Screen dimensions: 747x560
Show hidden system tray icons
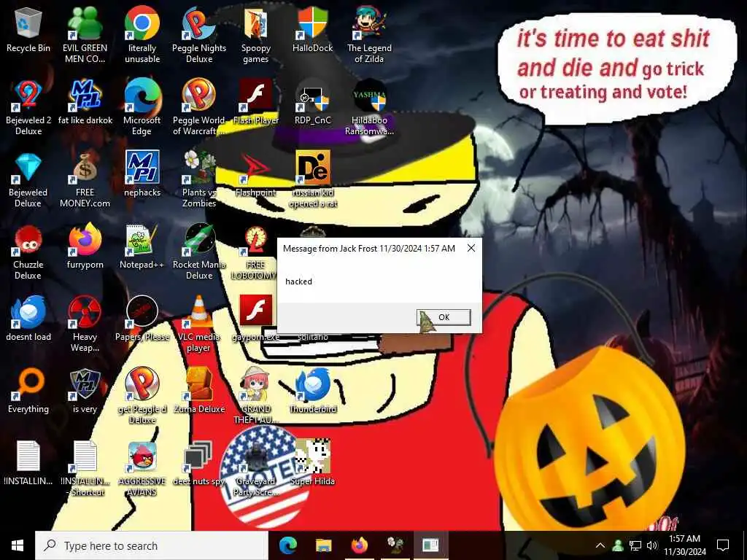coord(600,545)
